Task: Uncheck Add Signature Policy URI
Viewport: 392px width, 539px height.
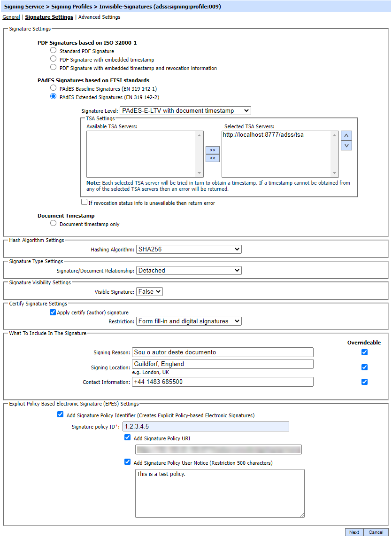Action: click(127, 437)
